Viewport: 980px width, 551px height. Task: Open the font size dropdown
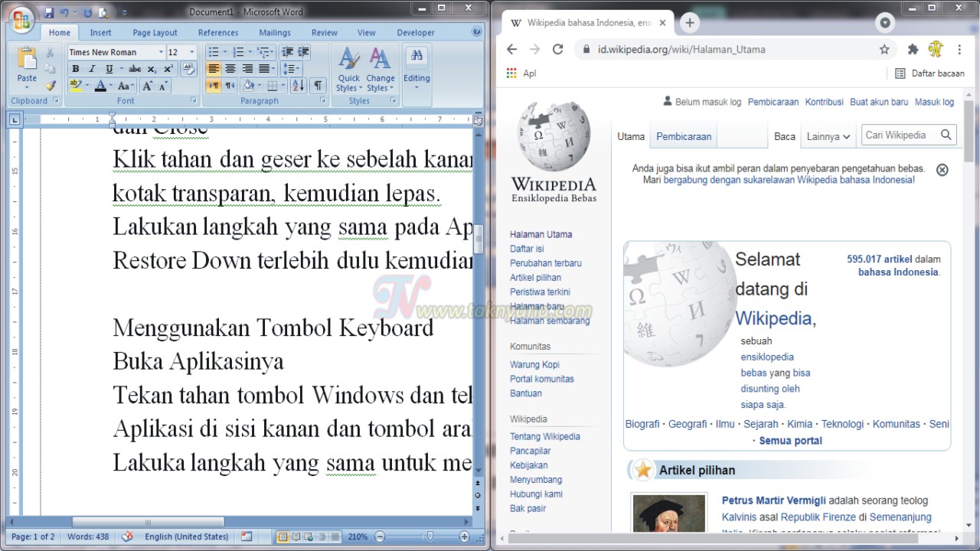click(x=192, y=52)
